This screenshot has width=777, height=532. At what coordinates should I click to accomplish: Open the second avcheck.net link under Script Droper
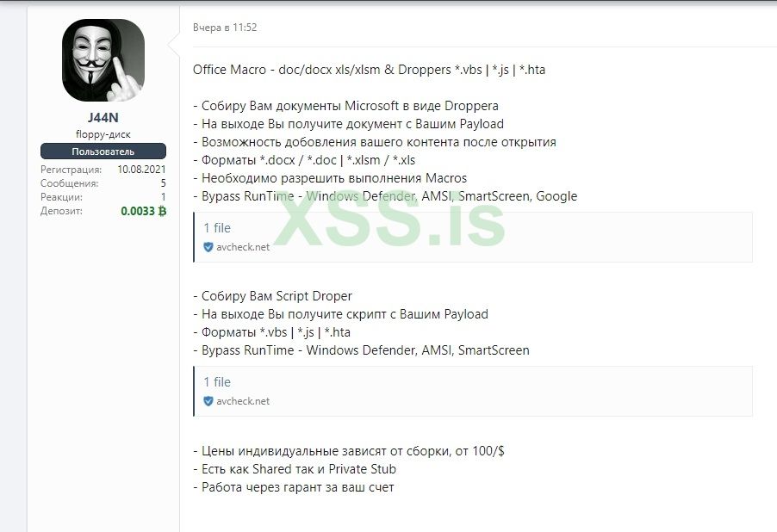[243, 401]
